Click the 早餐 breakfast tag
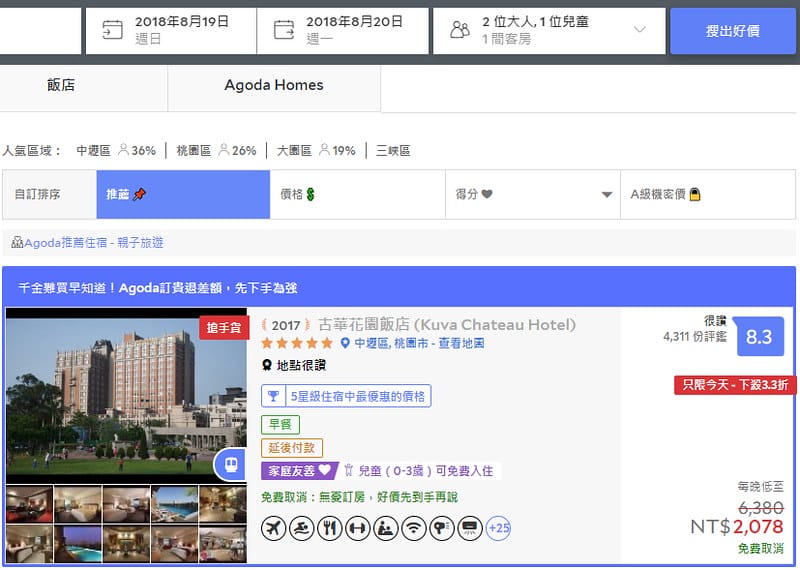Screen dimensions: 800x570 click(x=280, y=425)
